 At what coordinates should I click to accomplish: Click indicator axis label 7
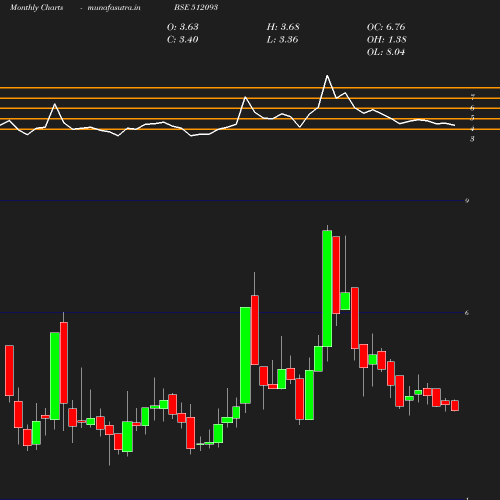tap(472, 97)
